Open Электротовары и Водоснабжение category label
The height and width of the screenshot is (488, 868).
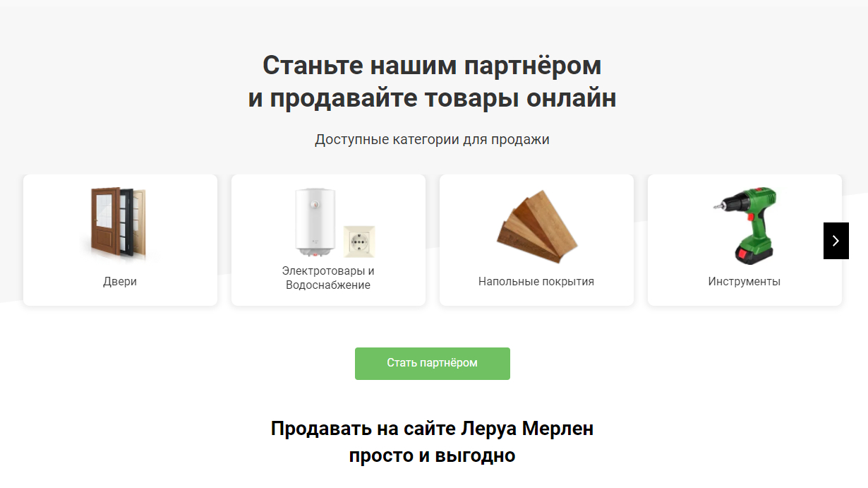coord(328,278)
